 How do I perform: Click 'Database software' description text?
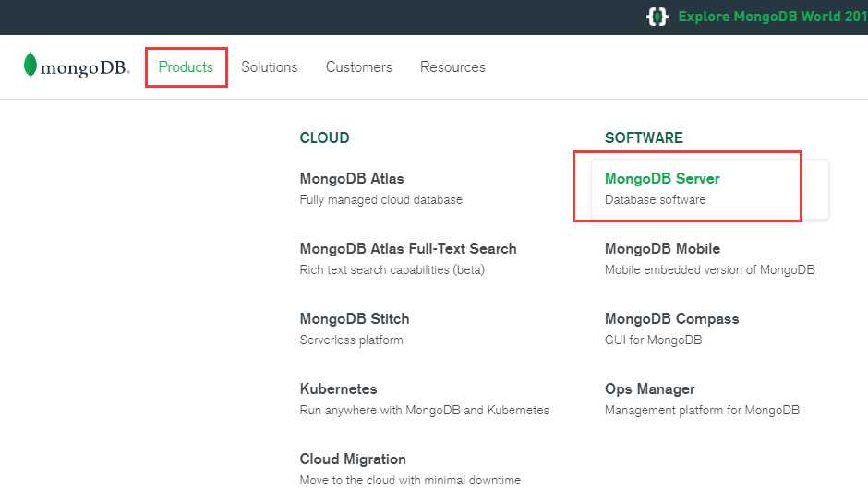[x=655, y=199]
